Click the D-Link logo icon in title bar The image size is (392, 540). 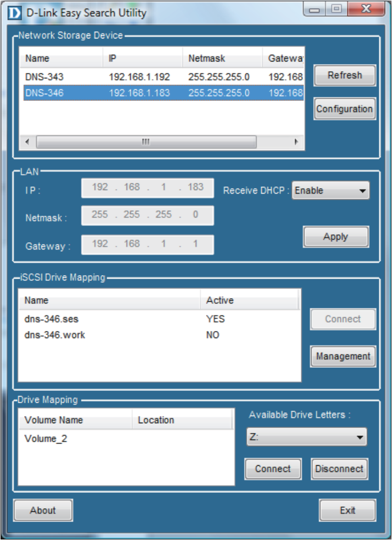[15, 13]
